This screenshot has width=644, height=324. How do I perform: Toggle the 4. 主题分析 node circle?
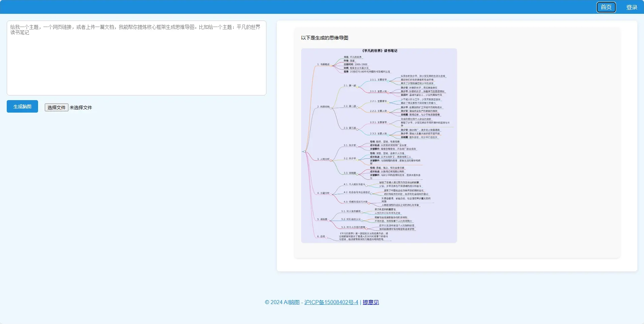331,194
